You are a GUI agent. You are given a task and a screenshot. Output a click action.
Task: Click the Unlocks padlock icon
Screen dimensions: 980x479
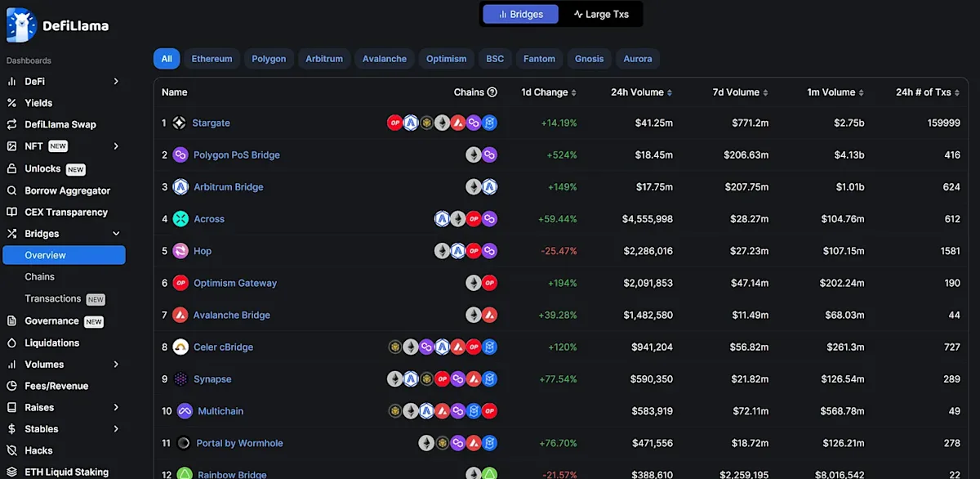pyautogui.click(x=11, y=168)
